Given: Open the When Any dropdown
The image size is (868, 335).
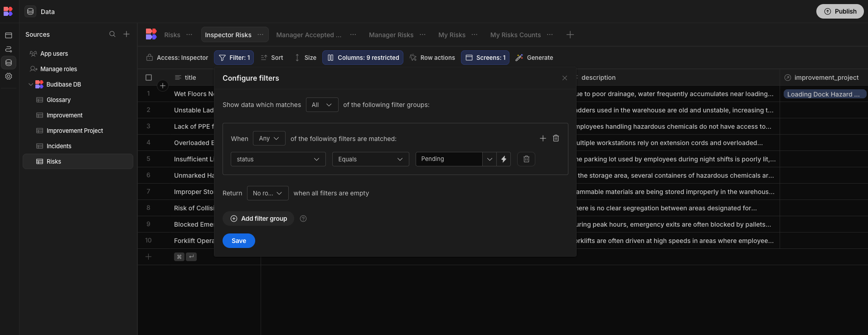Looking at the screenshot, I should pyautogui.click(x=269, y=138).
